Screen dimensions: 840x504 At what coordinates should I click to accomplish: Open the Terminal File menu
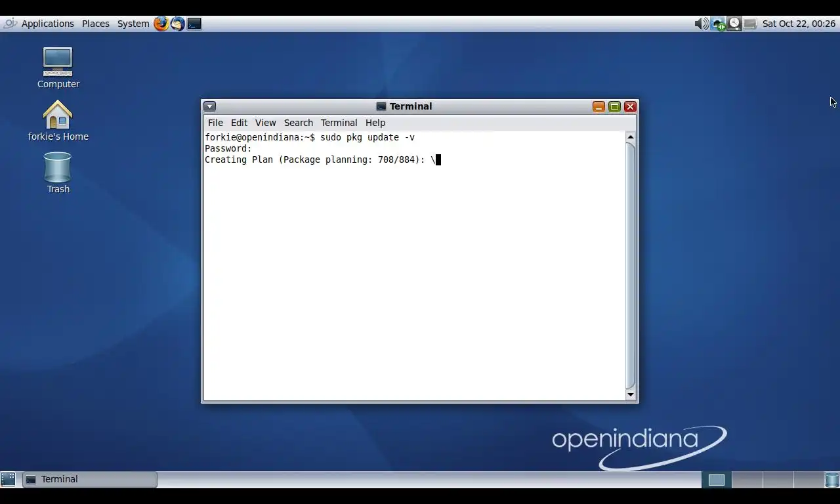click(x=215, y=123)
